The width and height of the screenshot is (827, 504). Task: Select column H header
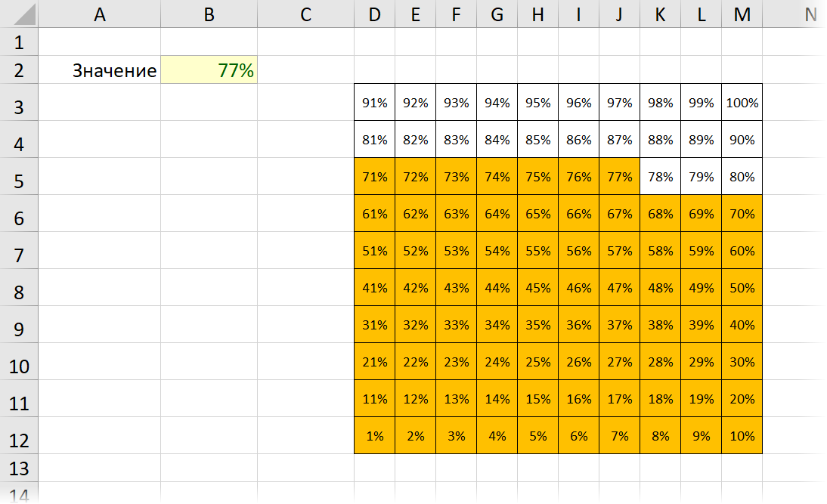pyautogui.click(x=538, y=14)
